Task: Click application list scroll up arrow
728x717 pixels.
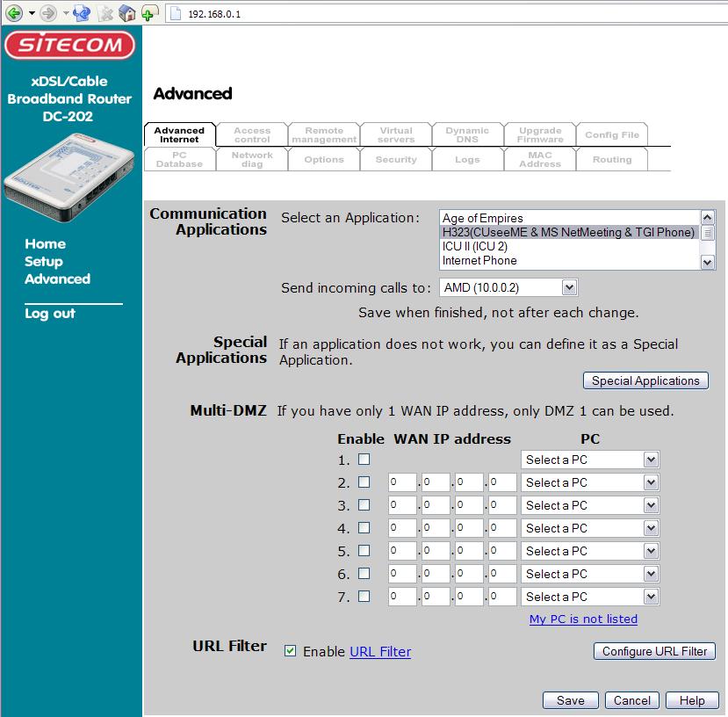Action: click(x=707, y=217)
